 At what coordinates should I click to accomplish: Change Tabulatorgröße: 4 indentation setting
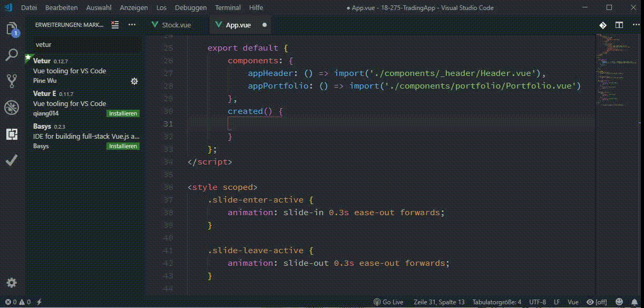(x=496, y=302)
